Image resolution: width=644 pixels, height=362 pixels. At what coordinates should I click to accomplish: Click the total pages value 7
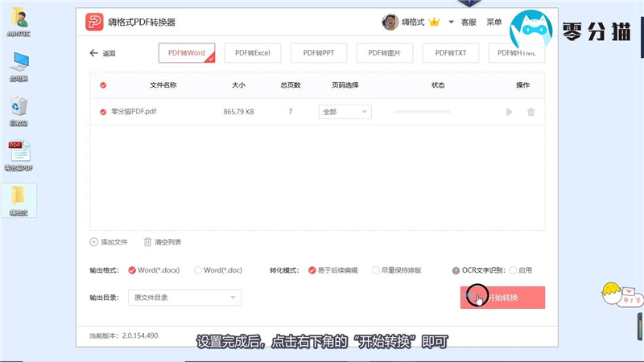coord(291,112)
